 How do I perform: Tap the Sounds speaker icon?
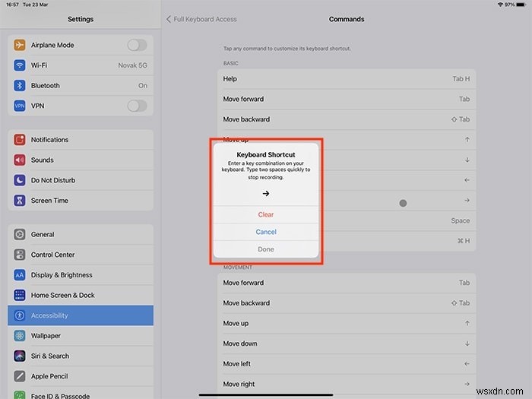tap(19, 160)
